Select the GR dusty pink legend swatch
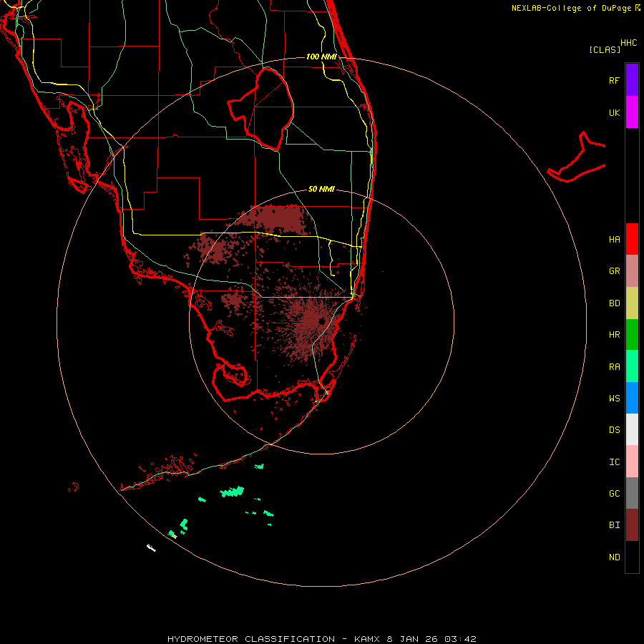644x644 pixels. (632, 271)
